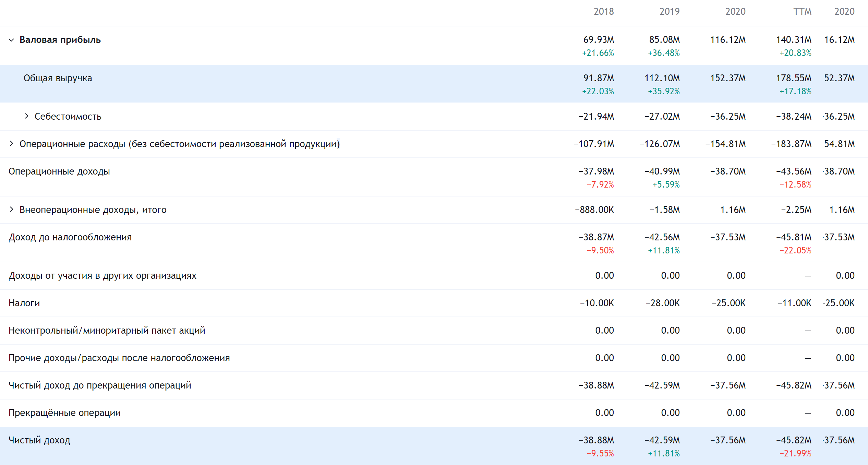Image resolution: width=868 pixels, height=465 pixels.
Task: Click the −21.94M cost value
Action: point(596,117)
